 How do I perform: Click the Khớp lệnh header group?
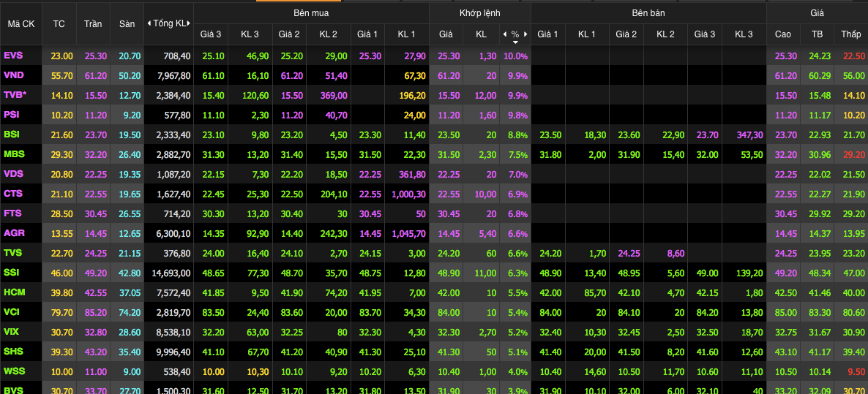tap(479, 13)
